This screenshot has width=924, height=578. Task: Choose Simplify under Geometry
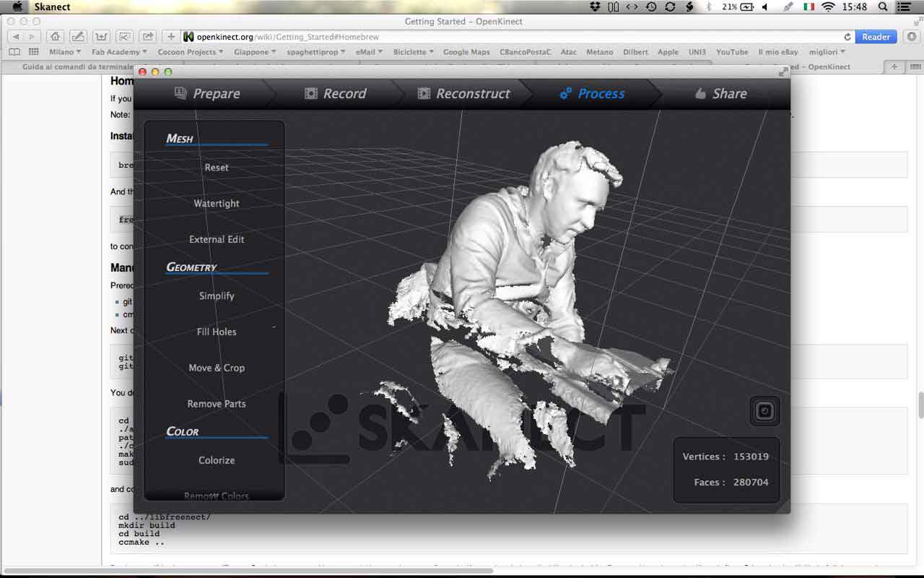[x=217, y=296]
